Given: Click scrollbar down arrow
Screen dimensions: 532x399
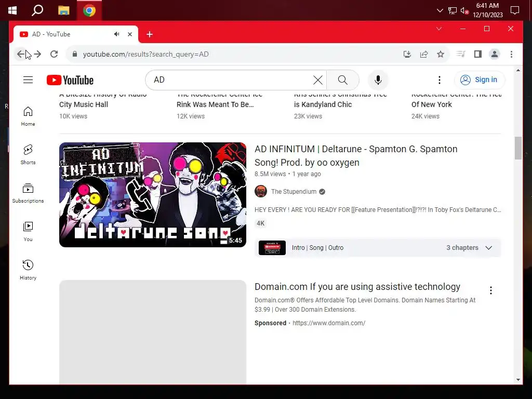Looking at the screenshot, I should (x=518, y=380).
